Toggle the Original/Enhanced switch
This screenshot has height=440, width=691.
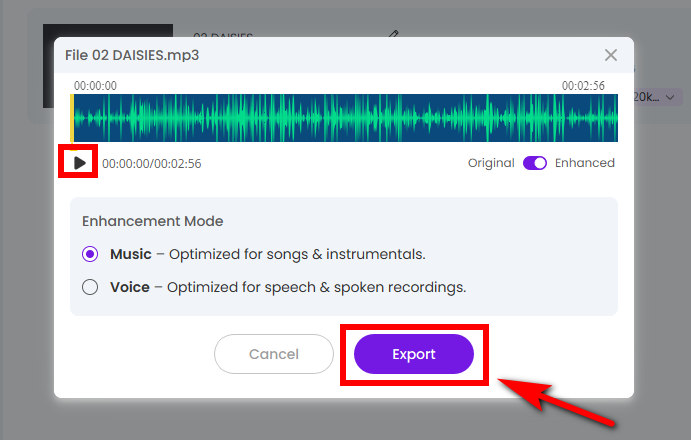click(535, 163)
